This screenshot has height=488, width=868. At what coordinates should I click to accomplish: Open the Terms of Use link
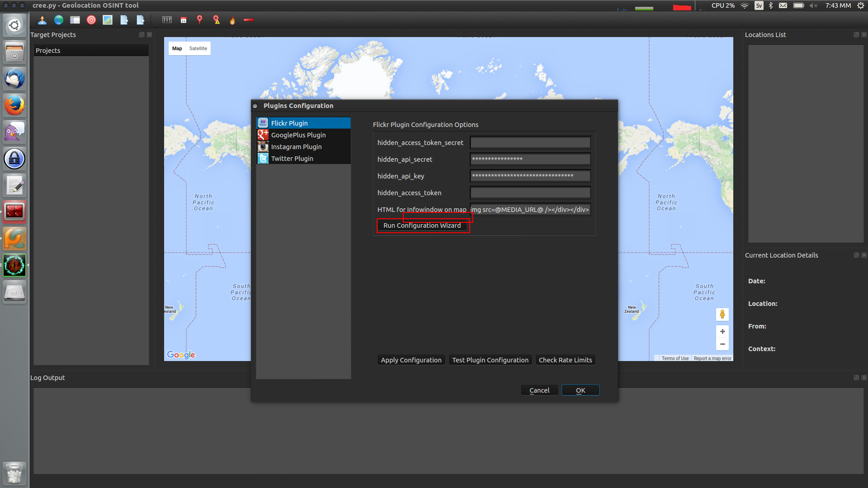point(675,358)
